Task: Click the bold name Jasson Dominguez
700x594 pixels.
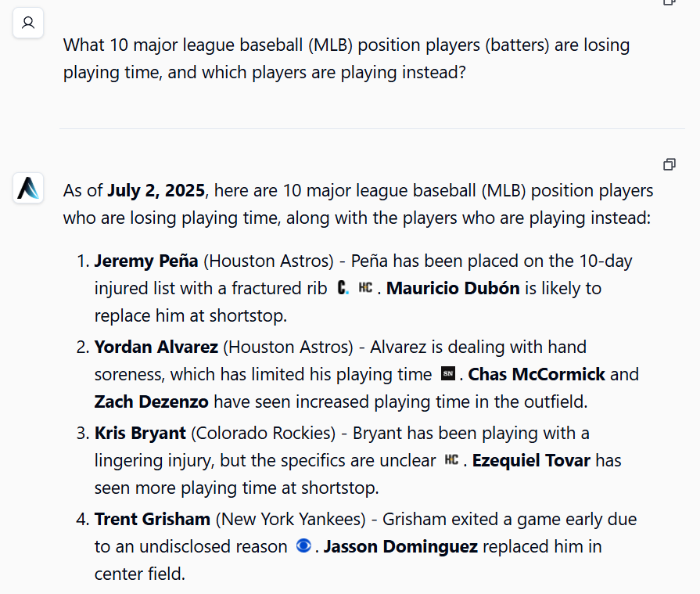Action: (x=400, y=547)
